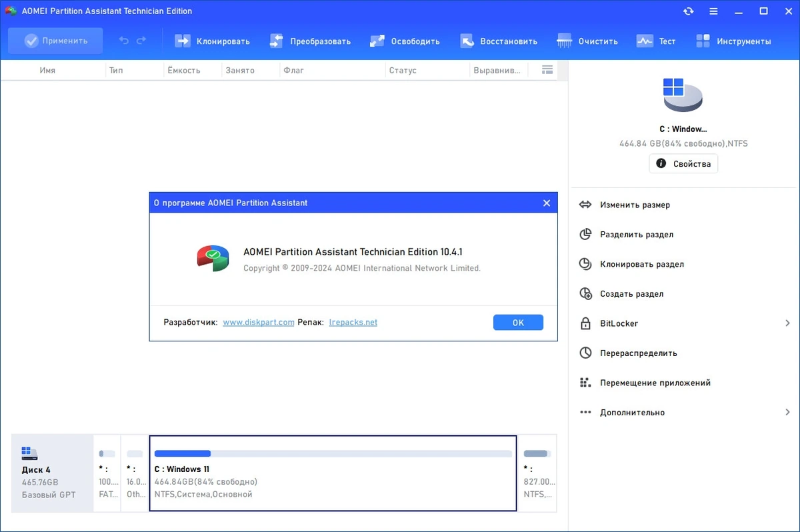The width and height of the screenshot is (800, 532).
Task: Select the C: Windows 11 partition block
Action: coord(333,473)
